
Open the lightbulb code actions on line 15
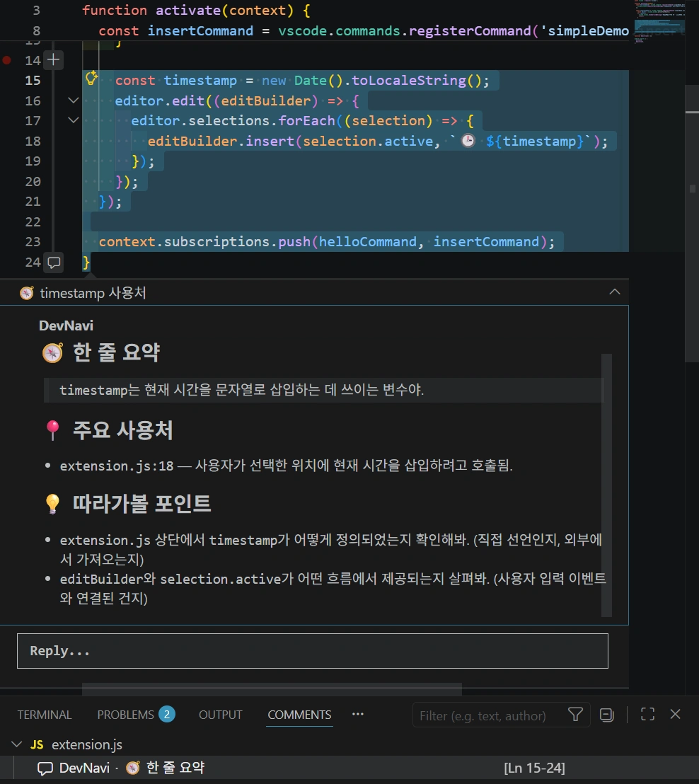click(91, 78)
